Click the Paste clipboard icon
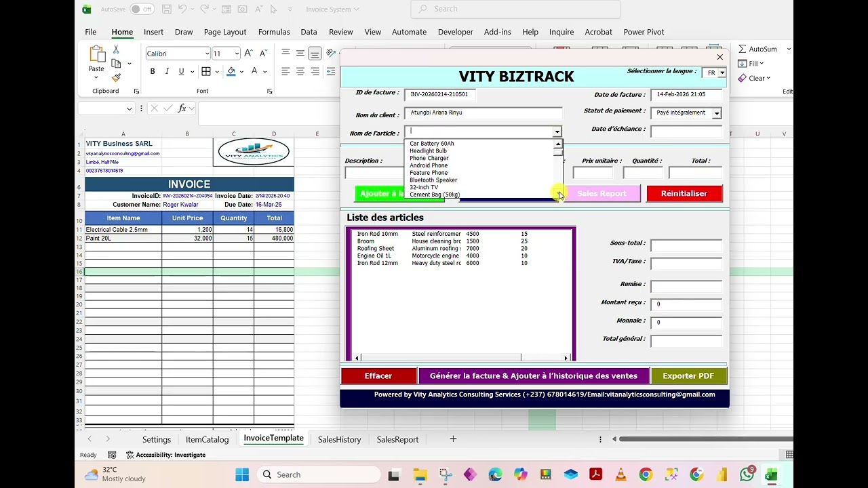The height and width of the screenshot is (488, 868). pos(97,54)
